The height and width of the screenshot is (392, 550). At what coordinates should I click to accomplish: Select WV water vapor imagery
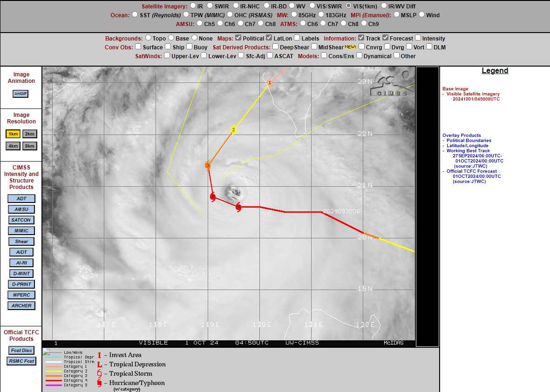[292, 6]
